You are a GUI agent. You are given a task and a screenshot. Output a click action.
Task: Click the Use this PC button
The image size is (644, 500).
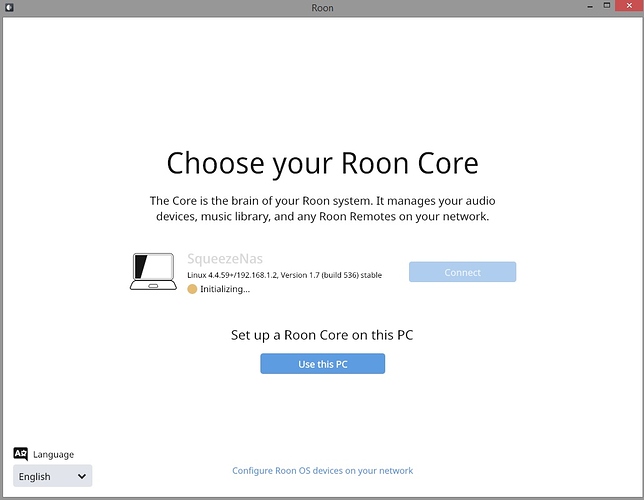pos(322,364)
